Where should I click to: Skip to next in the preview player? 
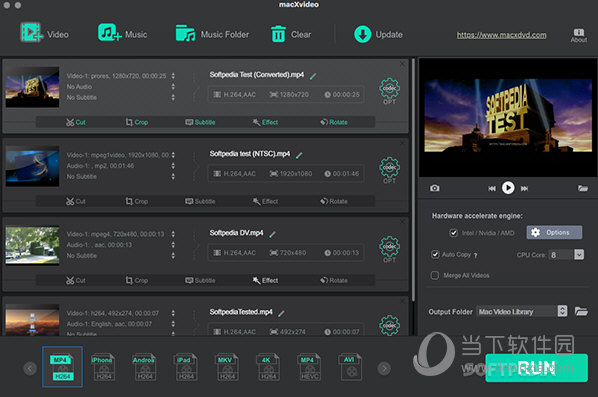[x=524, y=188]
